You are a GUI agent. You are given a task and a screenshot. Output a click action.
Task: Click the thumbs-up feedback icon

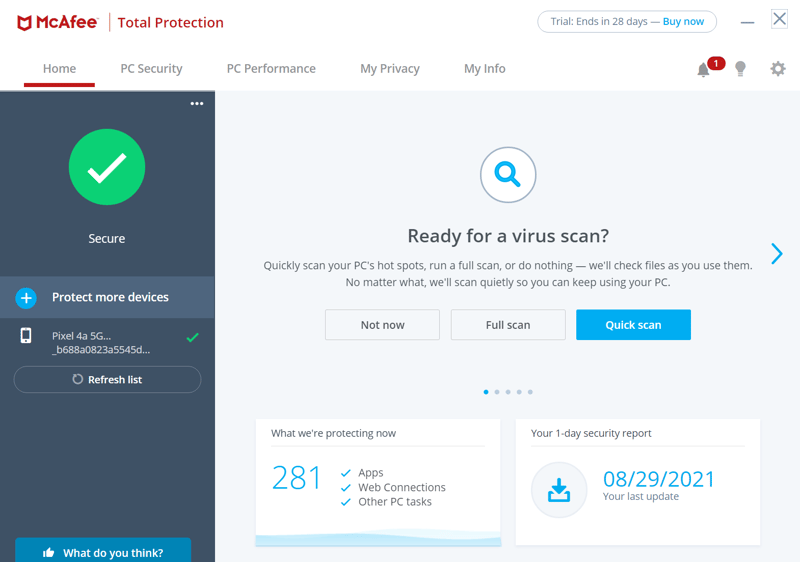coord(48,552)
